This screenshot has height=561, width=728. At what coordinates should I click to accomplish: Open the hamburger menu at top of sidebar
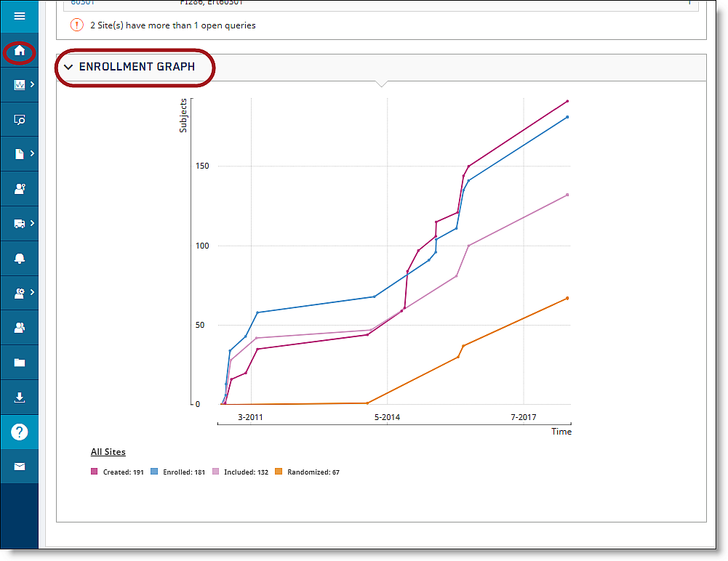point(20,16)
